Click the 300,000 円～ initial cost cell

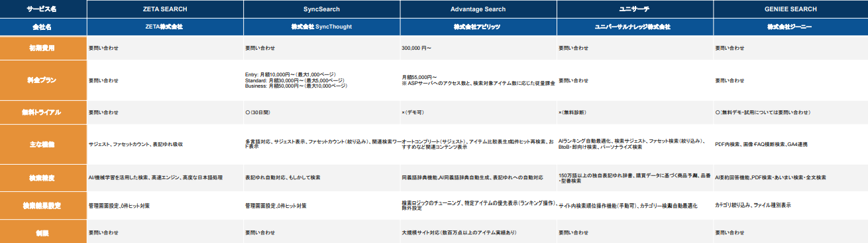tap(478, 48)
